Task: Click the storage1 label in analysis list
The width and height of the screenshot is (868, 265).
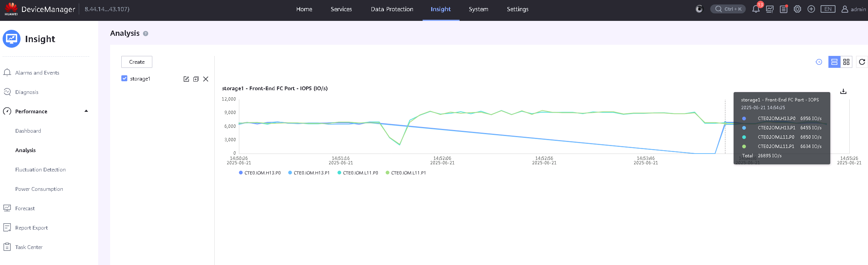Action: click(x=140, y=79)
